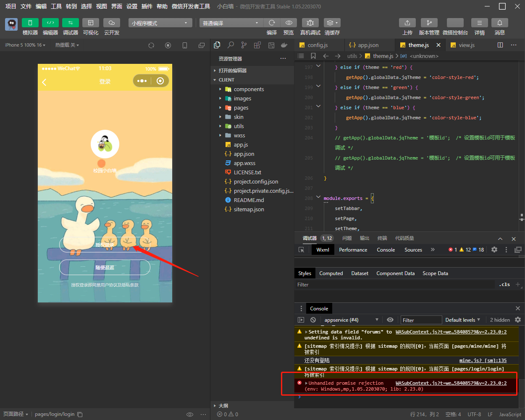Image resolution: width=525 pixels, height=420 pixels.
Task: Open the normal compile (普通编译) dropdown
Action: pyautogui.click(x=231, y=23)
